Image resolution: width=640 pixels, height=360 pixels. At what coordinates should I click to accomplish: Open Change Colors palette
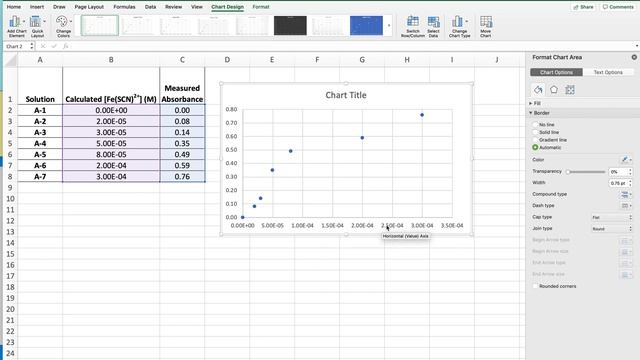[63, 27]
